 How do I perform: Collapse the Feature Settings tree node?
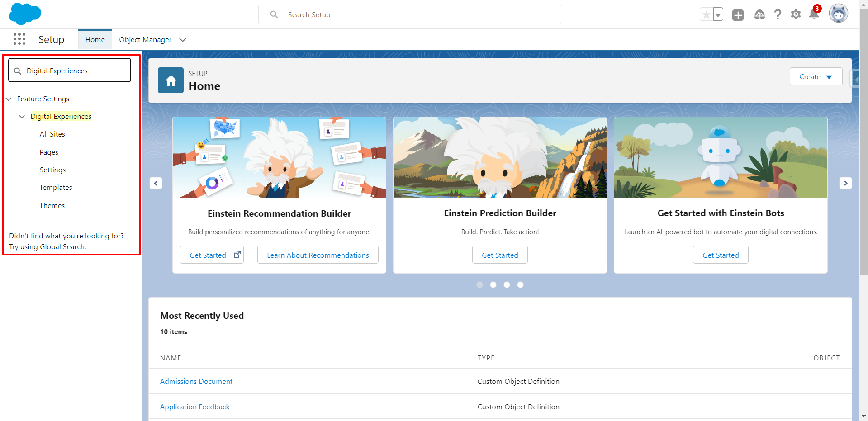coord(9,99)
